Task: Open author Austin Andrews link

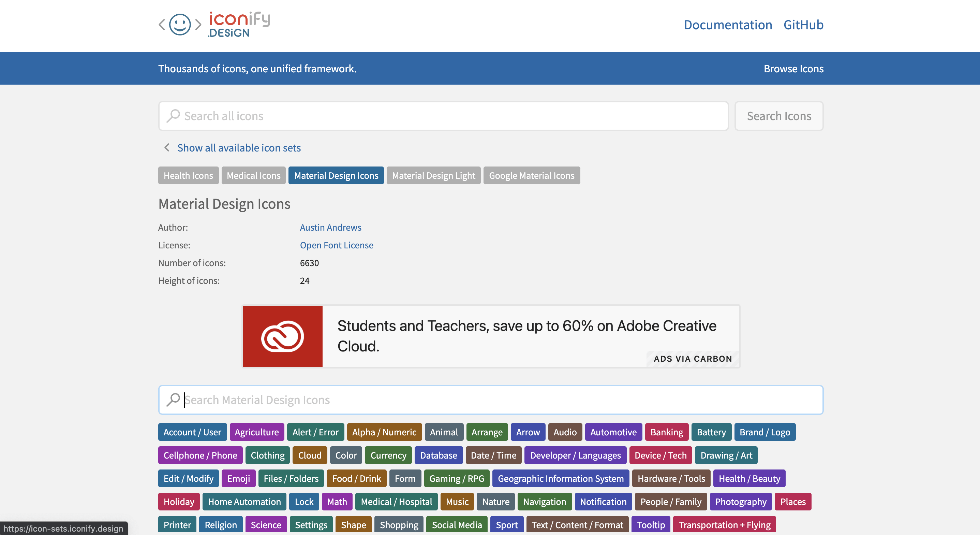Action: click(x=330, y=227)
